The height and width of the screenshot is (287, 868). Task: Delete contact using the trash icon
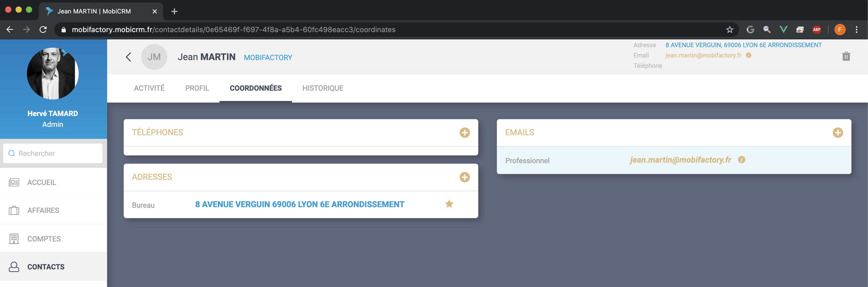[846, 56]
